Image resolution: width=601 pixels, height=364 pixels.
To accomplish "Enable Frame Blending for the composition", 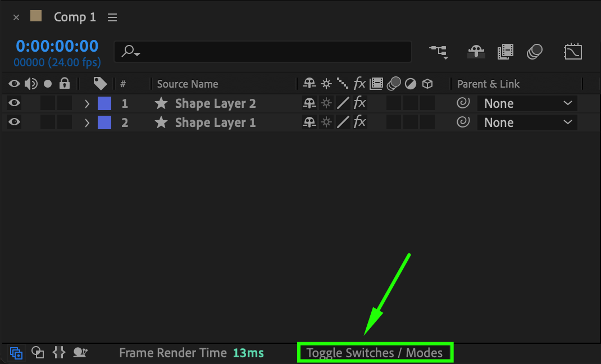I will point(505,52).
